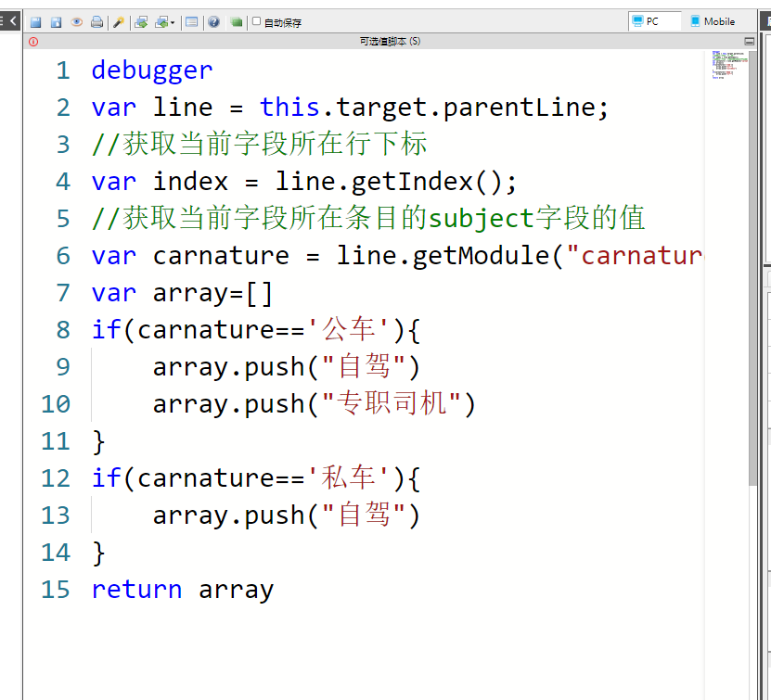
Task: Click the first Save disk icon
Action: pos(36,22)
